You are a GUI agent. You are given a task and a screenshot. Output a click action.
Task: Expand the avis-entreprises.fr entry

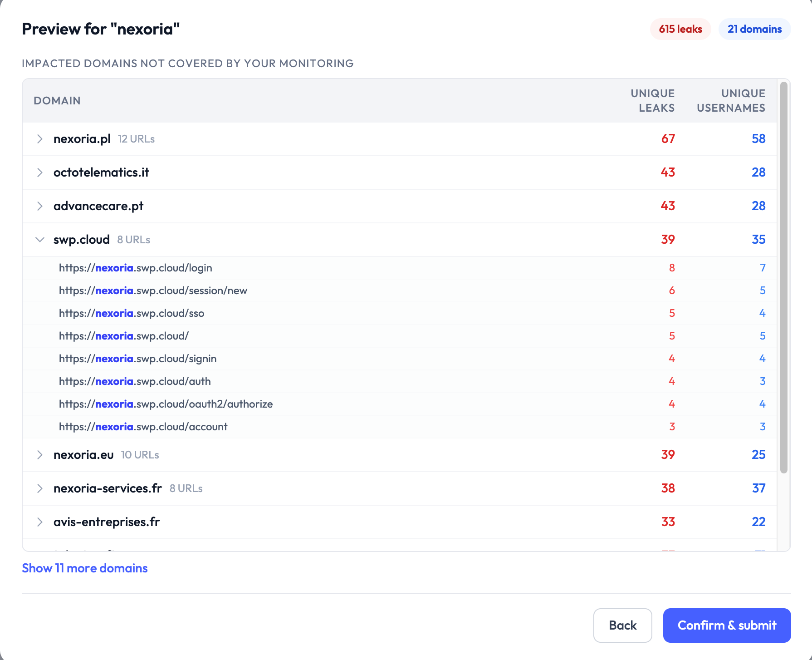40,522
